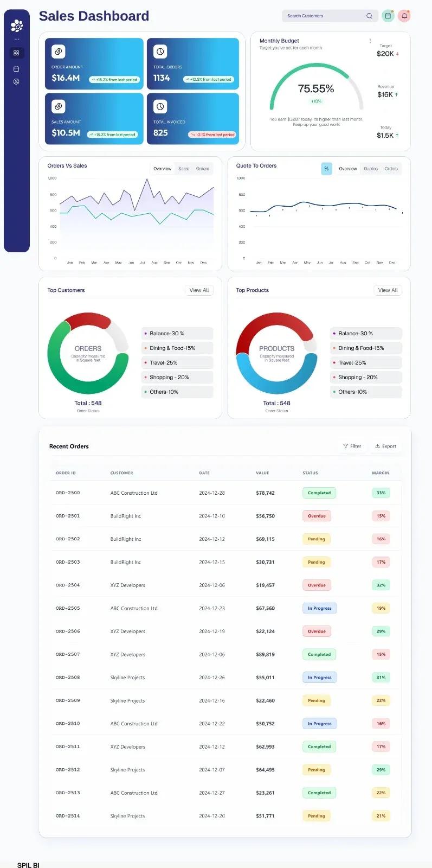Screen dimensions: 432x868
Task: Sort by VALUE column header
Action: click(262, 473)
